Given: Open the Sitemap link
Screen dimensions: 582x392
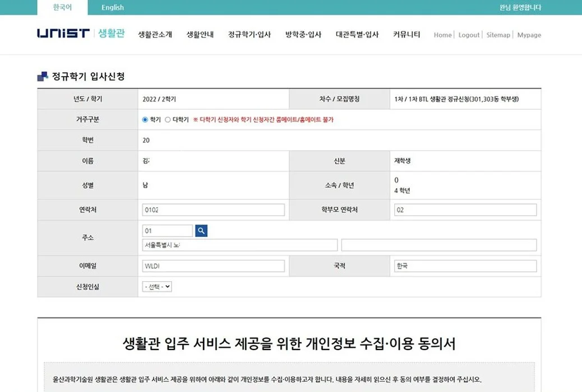Looking at the screenshot, I should click(498, 35).
